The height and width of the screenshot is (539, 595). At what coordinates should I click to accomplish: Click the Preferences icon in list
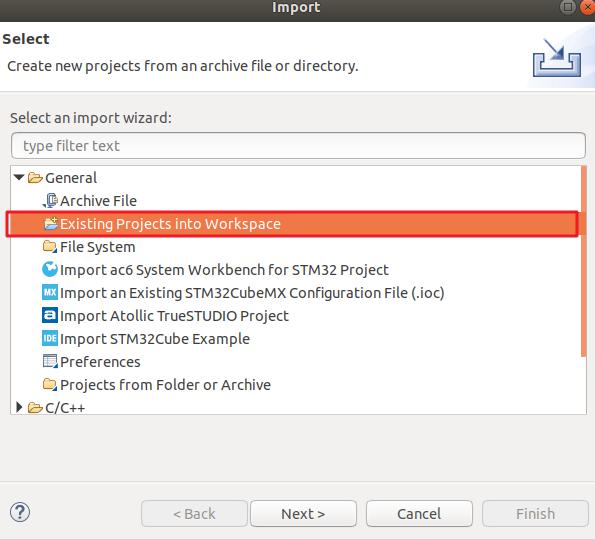(50, 361)
